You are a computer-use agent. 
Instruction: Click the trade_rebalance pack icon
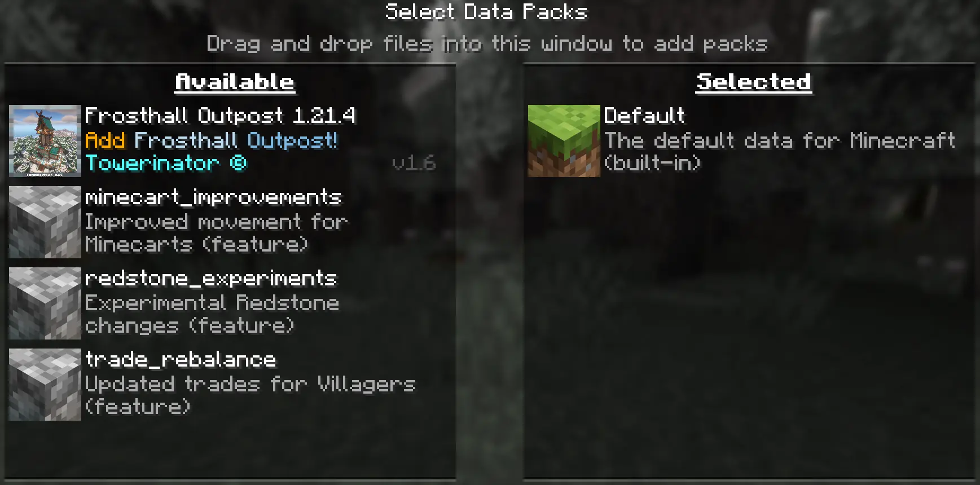[45, 385]
